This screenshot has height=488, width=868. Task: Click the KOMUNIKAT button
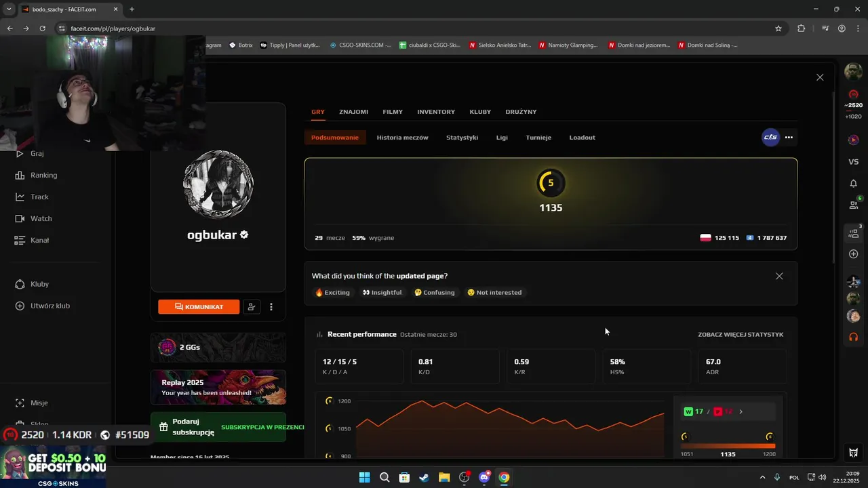[x=199, y=307]
